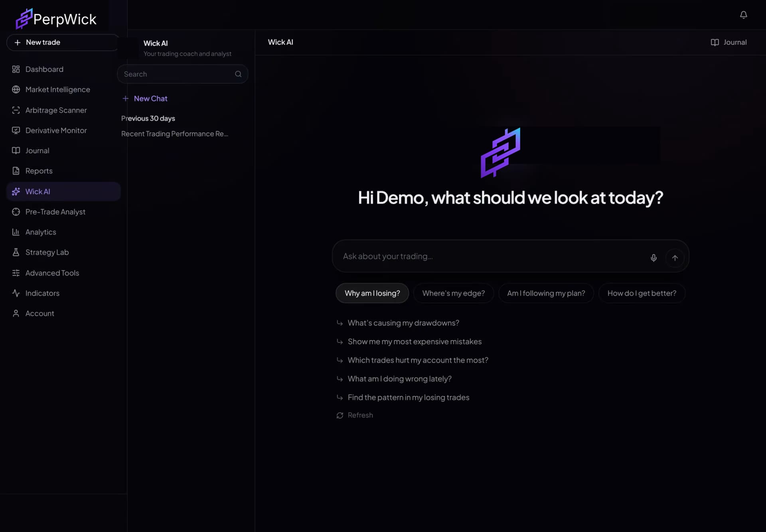The height and width of the screenshot is (532, 766).
Task: Click the send arrow button
Action: pos(675,258)
